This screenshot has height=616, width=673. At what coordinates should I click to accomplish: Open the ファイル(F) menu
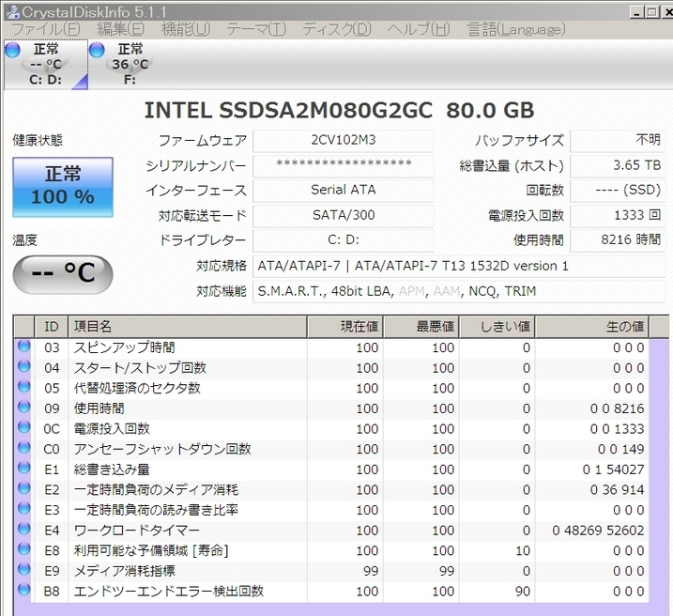43,29
